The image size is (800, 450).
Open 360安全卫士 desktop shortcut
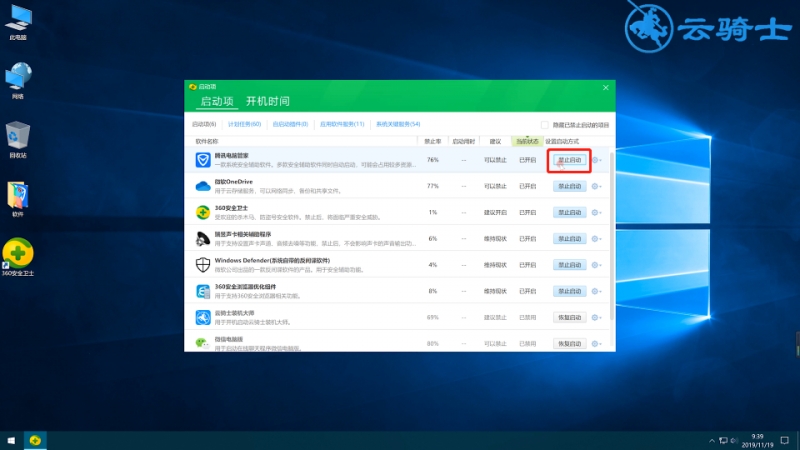18,257
